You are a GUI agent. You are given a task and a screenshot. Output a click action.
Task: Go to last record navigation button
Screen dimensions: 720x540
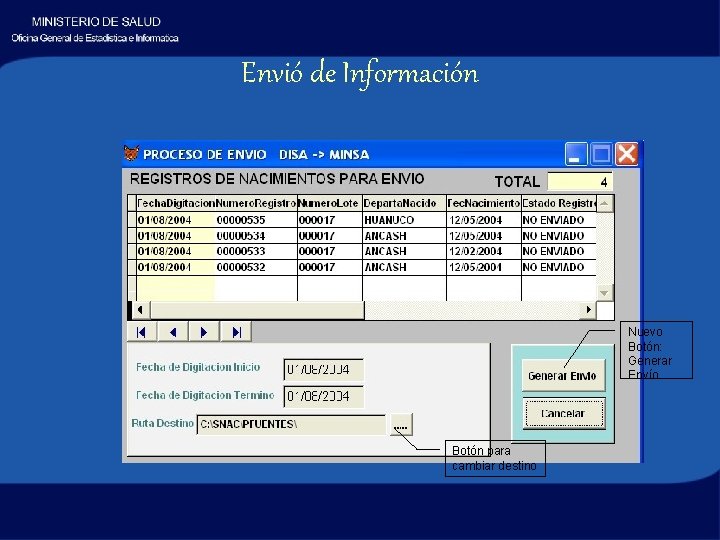(x=236, y=332)
